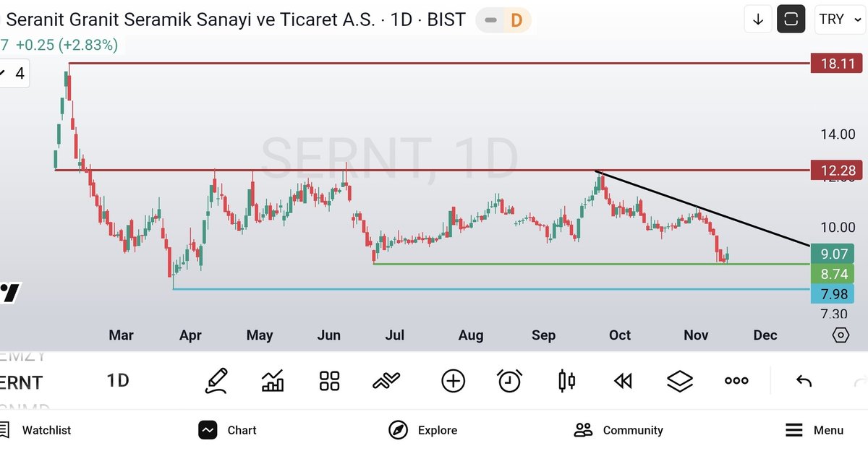The width and height of the screenshot is (868, 451).
Task: Select the 8.74 green support label
Action: pos(833,274)
